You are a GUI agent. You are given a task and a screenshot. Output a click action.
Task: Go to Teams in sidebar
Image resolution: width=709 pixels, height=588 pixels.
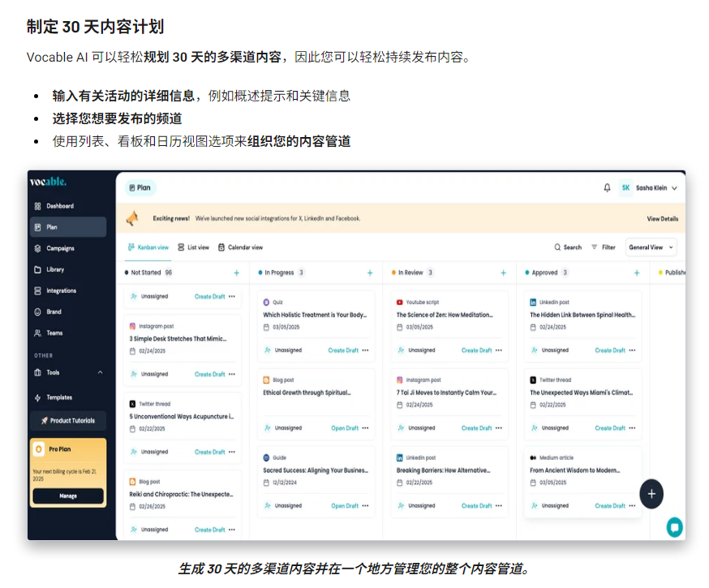tap(54, 333)
